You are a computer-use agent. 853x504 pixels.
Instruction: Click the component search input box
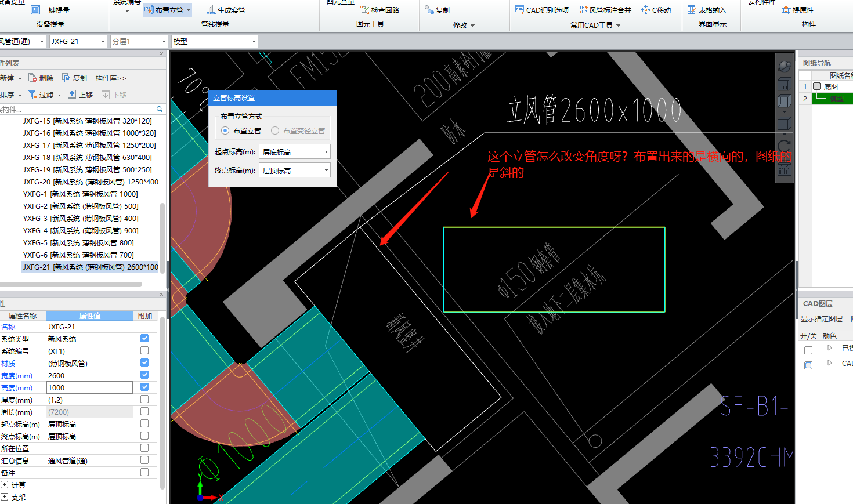(x=77, y=109)
